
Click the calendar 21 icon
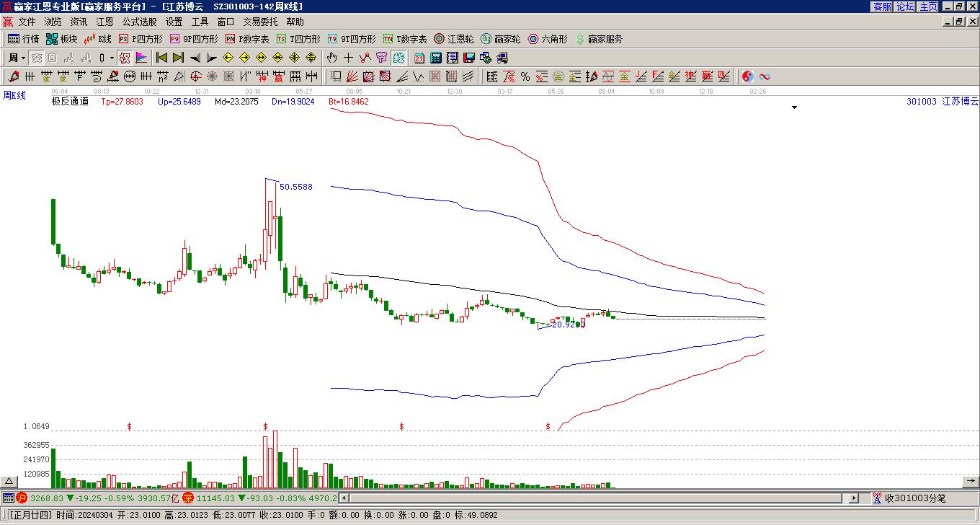tap(419, 58)
